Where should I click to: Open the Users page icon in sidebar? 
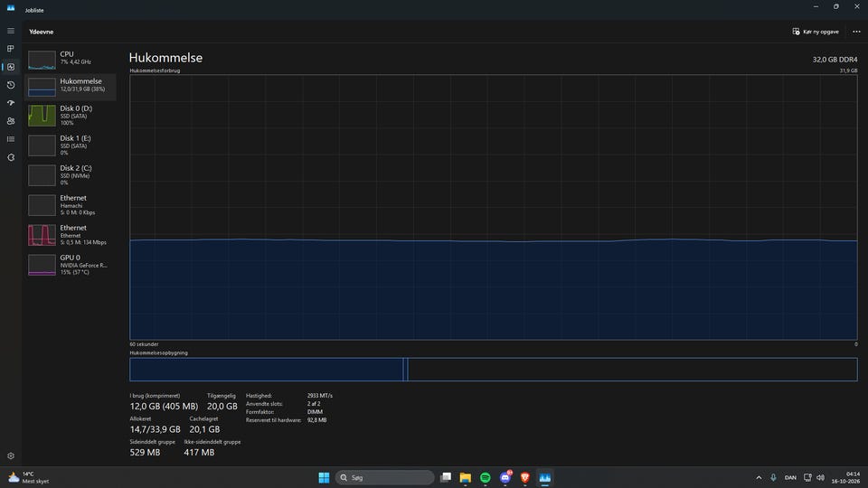click(x=11, y=121)
